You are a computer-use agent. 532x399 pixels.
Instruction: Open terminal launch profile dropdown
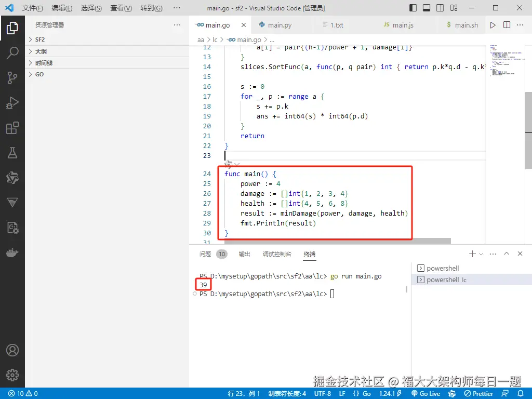[x=481, y=254]
